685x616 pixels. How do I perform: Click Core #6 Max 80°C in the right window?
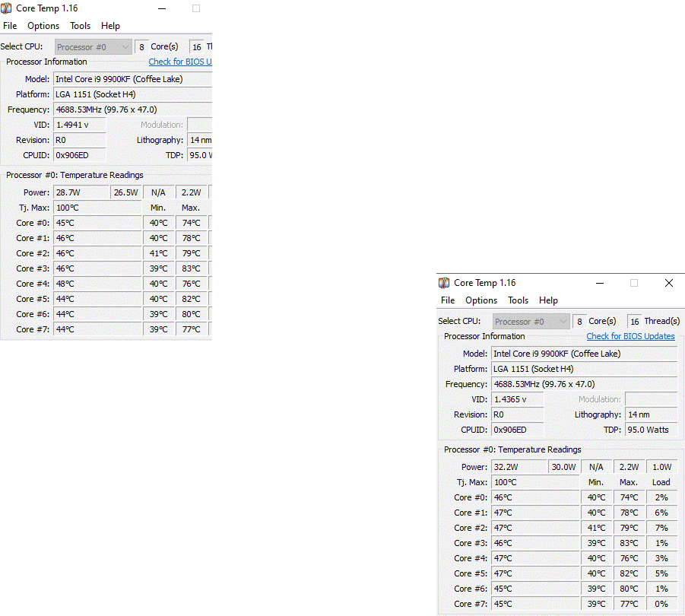629,589
